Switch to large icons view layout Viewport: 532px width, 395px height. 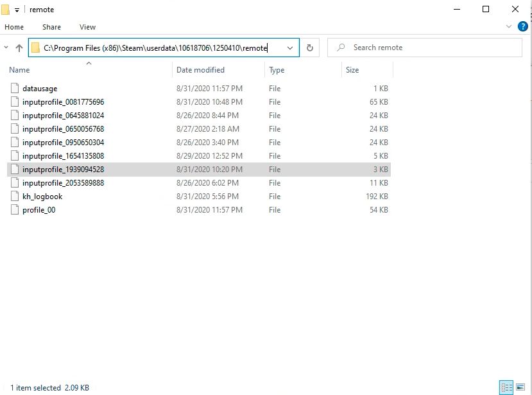(520, 387)
